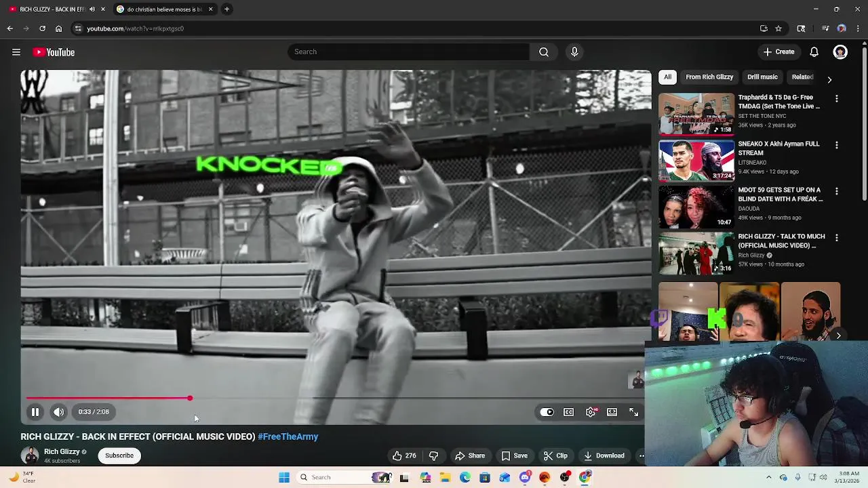The height and width of the screenshot is (488, 868).
Task: Open the #FreeTheArmy hashtag link
Action: [x=288, y=437]
